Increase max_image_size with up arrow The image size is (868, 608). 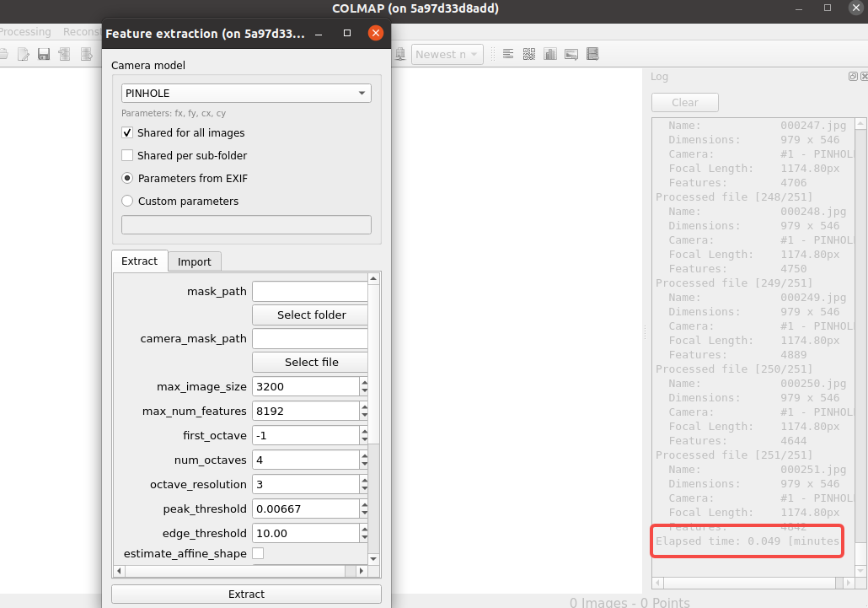pos(364,382)
